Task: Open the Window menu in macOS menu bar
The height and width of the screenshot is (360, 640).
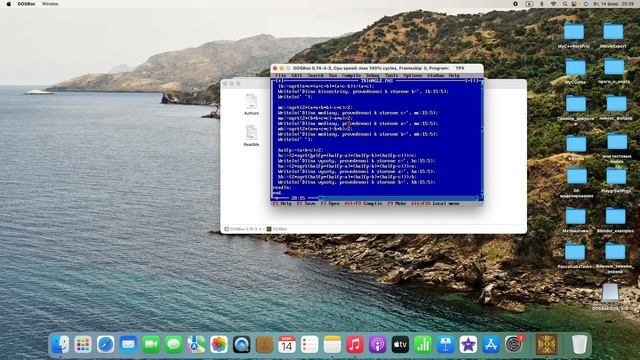Action: pyautogui.click(x=50, y=4)
